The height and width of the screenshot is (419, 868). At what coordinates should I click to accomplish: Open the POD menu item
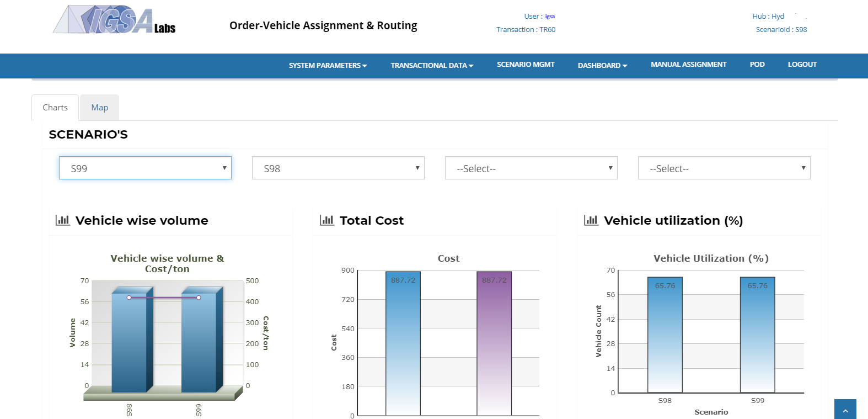(757, 65)
